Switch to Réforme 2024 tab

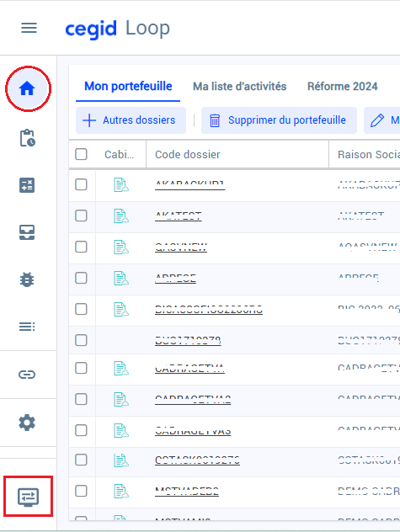tap(342, 87)
